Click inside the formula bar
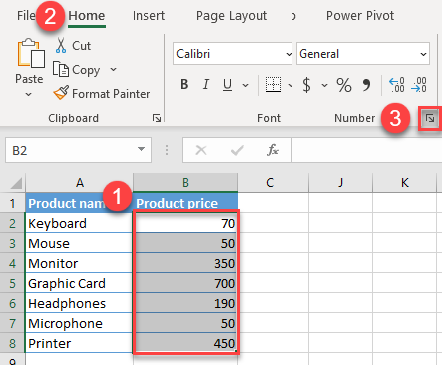The image size is (442, 365). tap(367, 150)
